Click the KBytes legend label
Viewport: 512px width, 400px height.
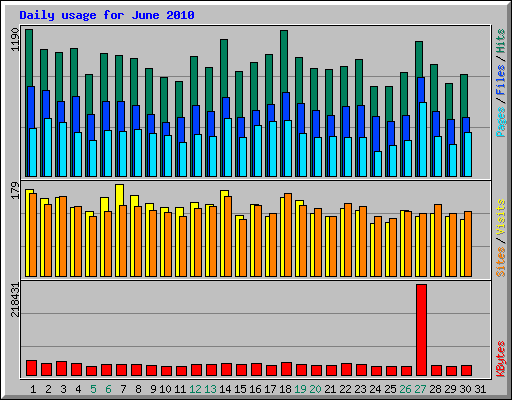pos(501,359)
